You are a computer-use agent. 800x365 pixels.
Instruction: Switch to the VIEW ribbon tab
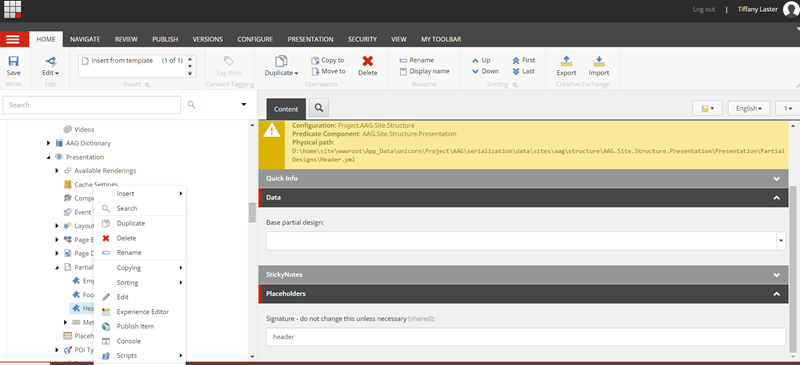398,39
